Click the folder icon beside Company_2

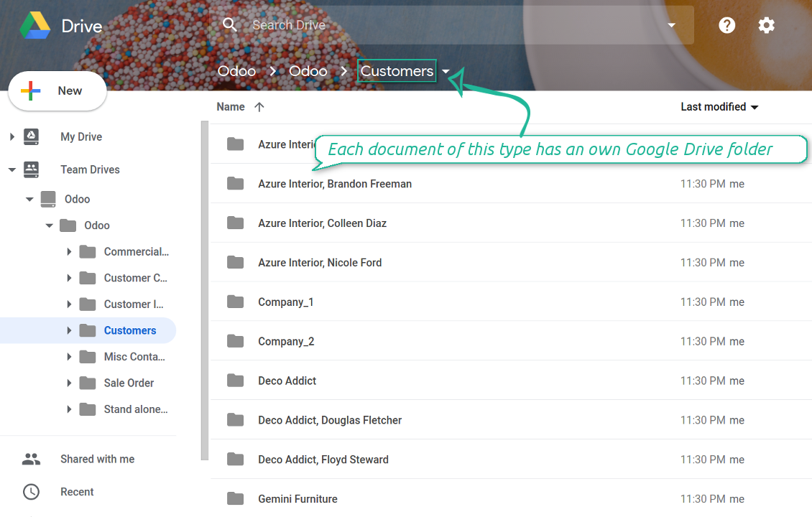(x=235, y=341)
